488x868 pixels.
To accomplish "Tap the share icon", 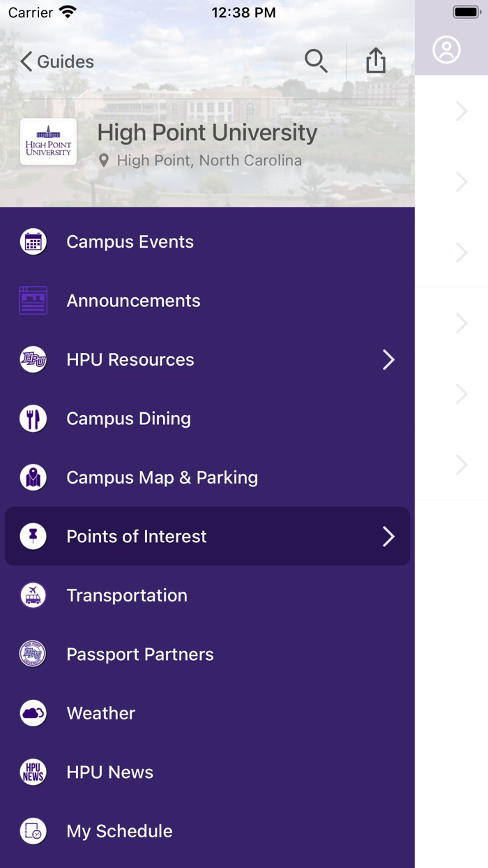I will pyautogui.click(x=375, y=61).
